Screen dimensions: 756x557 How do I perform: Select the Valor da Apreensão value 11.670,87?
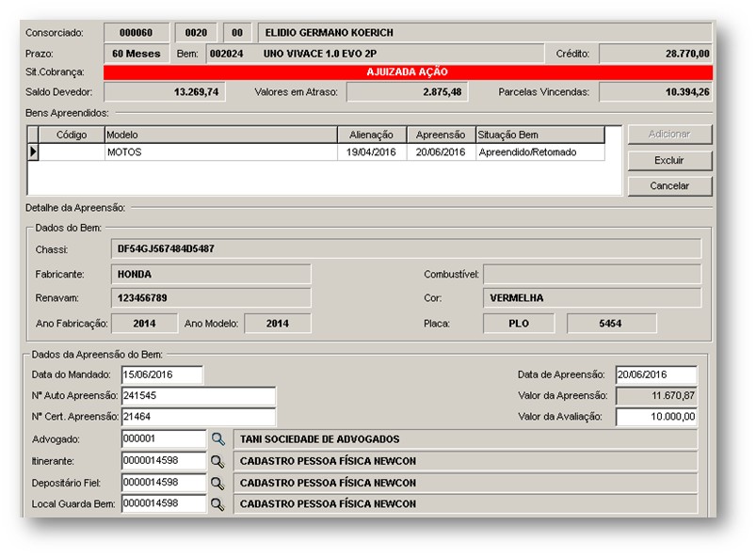pyautogui.click(x=656, y=395)
